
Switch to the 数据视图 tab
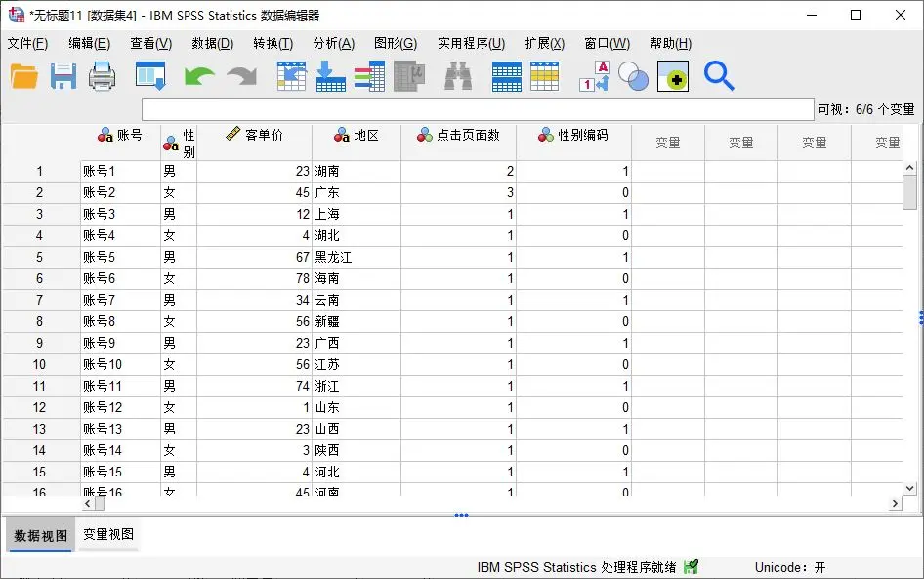click(41, 535)
